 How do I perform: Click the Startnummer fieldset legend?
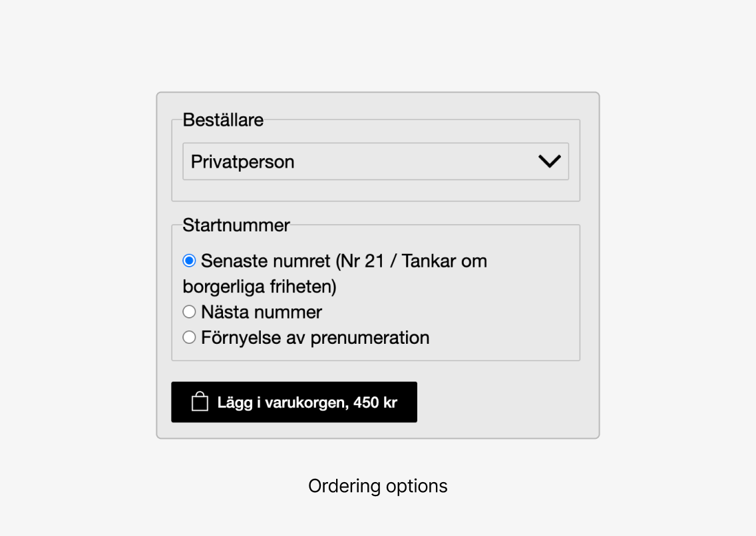236,225
